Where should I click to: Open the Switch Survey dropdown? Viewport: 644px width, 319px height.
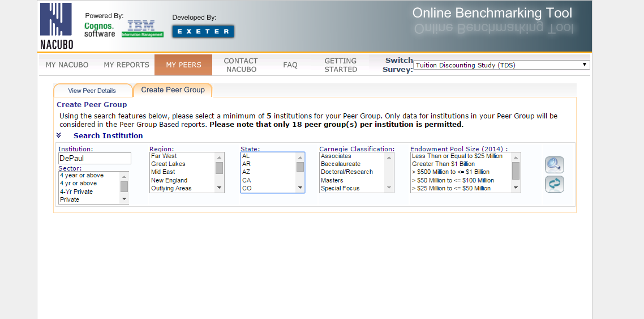[x=501, y=65]
